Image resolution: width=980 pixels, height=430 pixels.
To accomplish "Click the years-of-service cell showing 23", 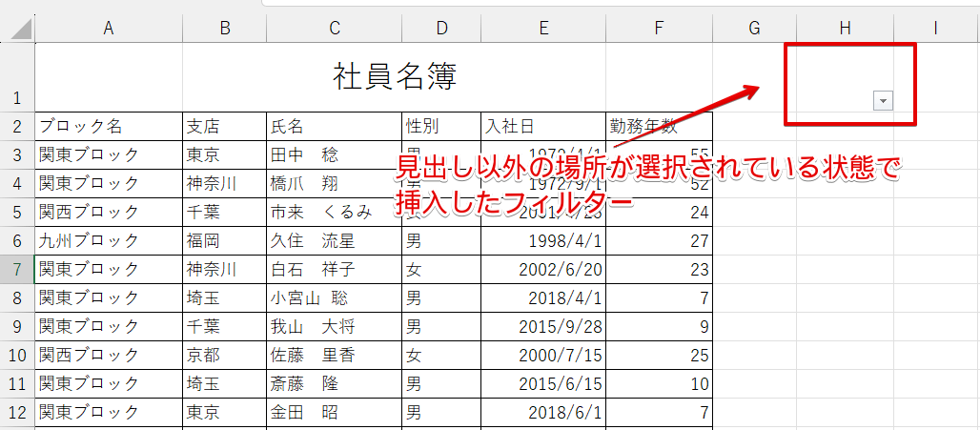I will tap(660, 270).
